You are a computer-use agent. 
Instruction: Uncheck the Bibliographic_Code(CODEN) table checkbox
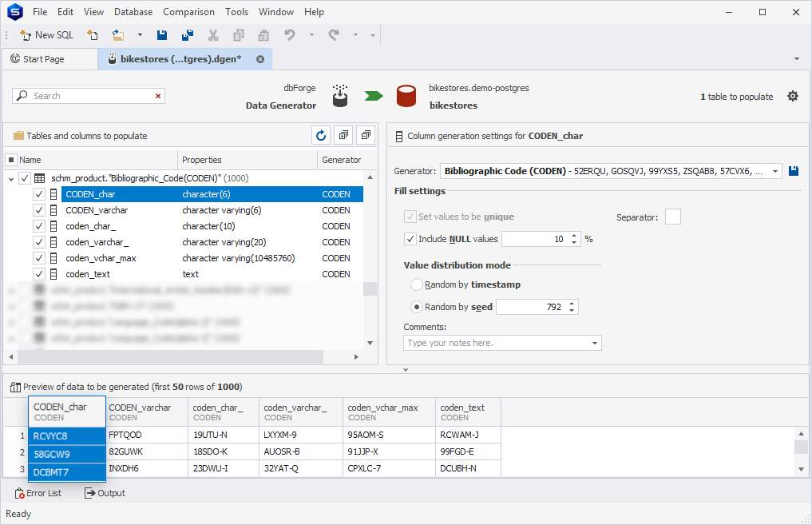pyautogui.click(x=24, y=178)
